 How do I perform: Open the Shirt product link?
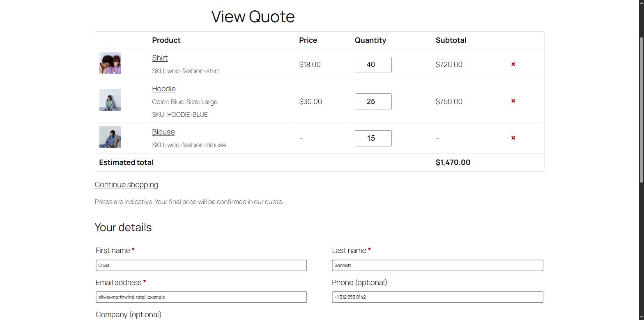[x=160, y=58]
